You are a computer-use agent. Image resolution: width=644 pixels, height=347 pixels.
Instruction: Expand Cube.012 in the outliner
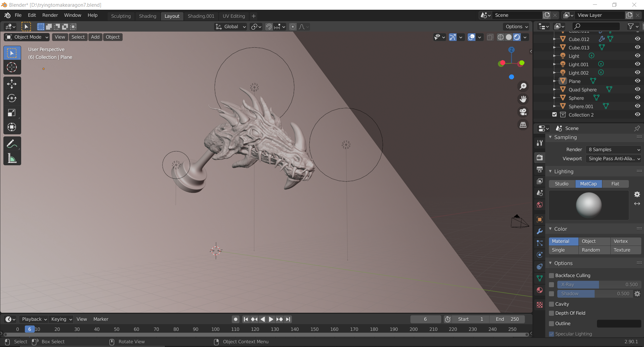555,39
